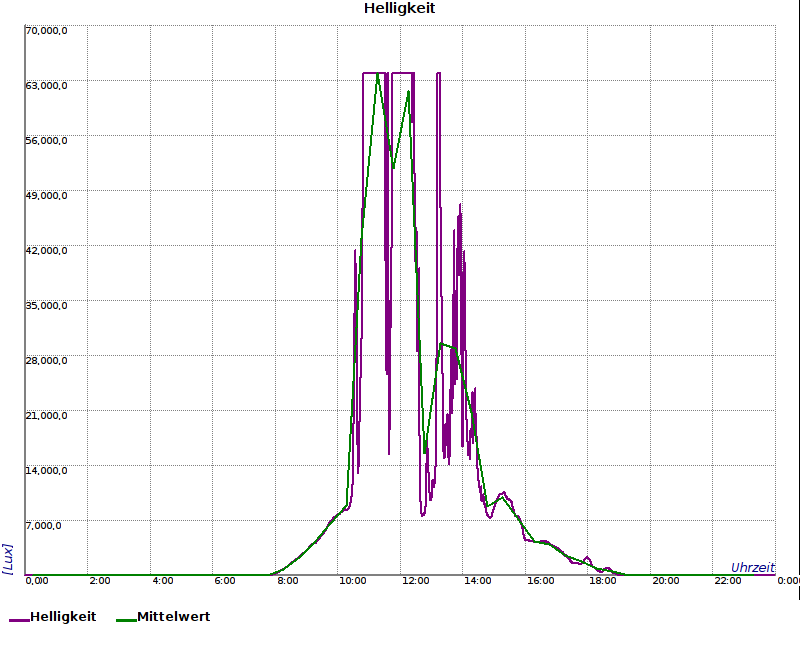Click the Helligkeit legend label

pyautogui.click(x=63, y=617)
